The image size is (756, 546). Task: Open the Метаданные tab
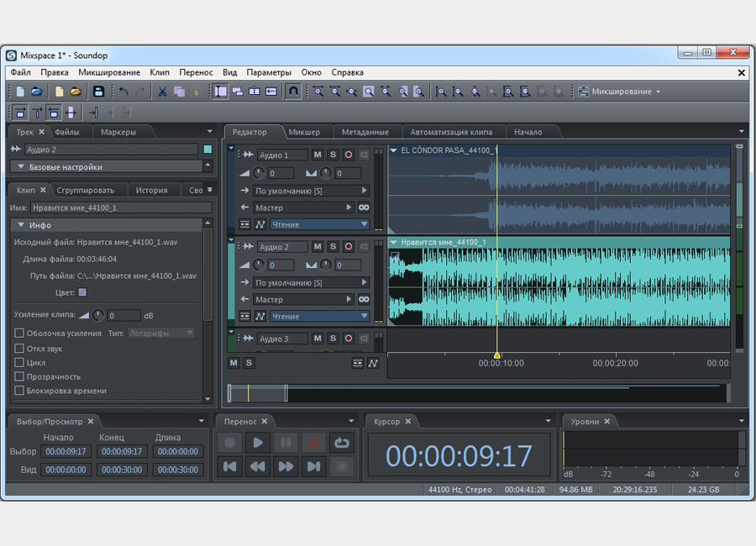pos(365,132)
